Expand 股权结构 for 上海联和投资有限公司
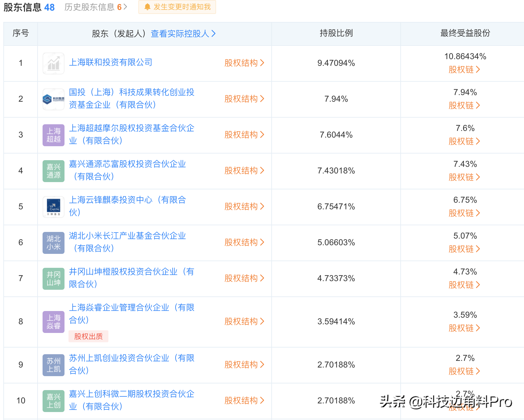The height and width of the screenshot is (420, 524). click(x=244, y=63)
